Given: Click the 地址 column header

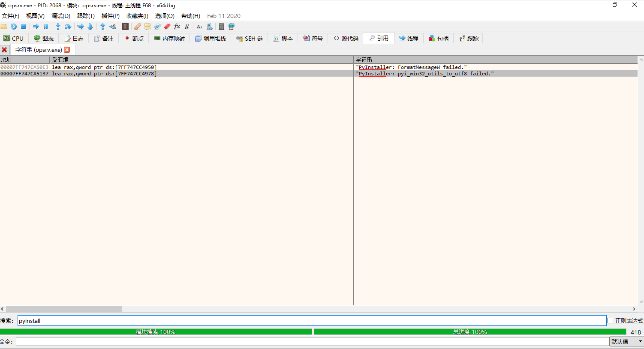Looking at the screenshot, I should (25, 60).
